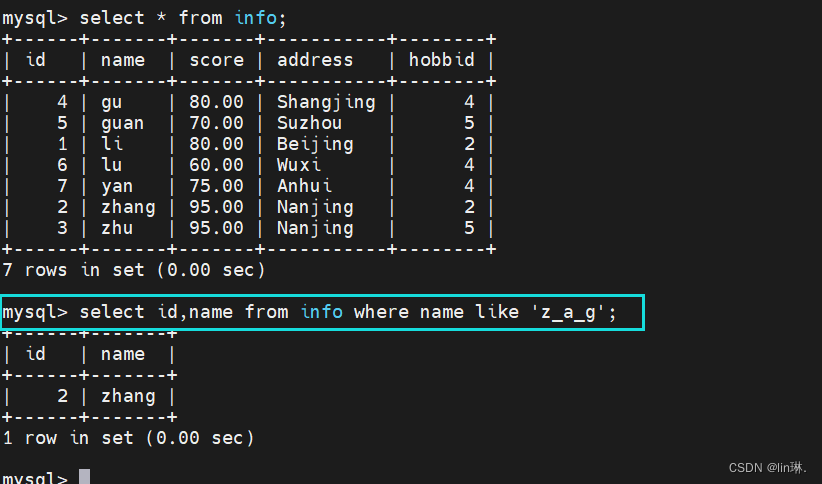Screen dimensions: 822x484
Task: Click the id value 1 in li's row
Action: click(62, 144)
